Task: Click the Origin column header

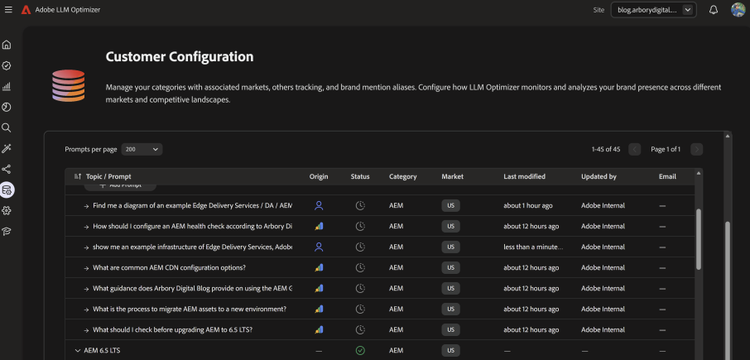Action: point(319,176)
